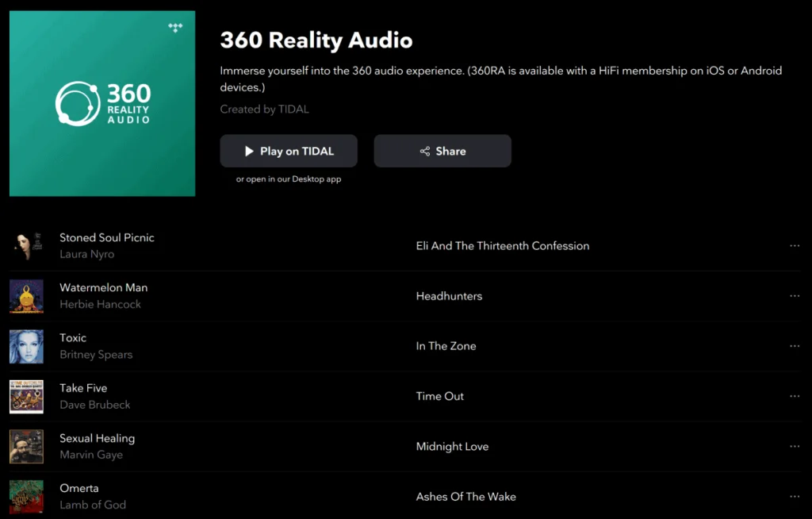Screen dimensions: 812x519
Task: Open album In The Zone
Action: point(446,346)
